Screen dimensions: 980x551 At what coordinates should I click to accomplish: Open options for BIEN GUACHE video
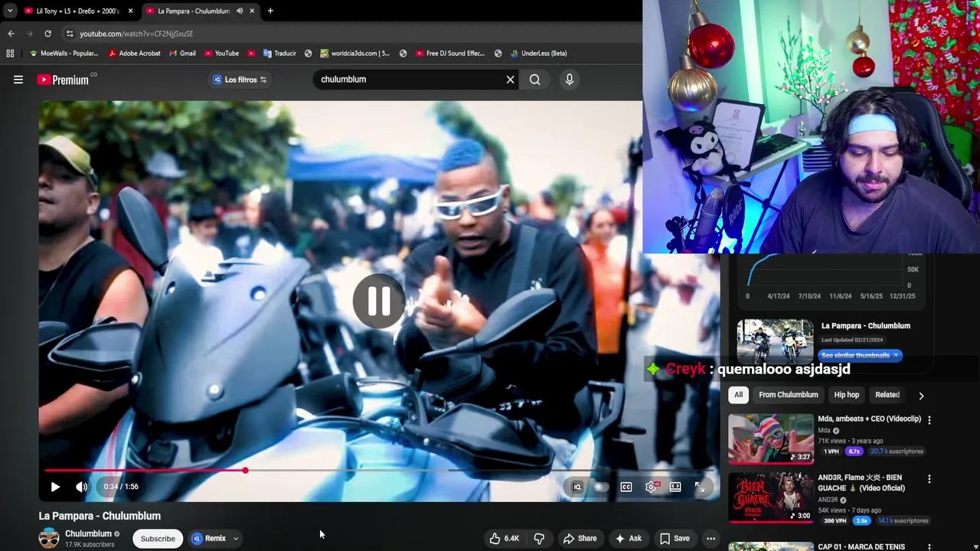(929, 479)
